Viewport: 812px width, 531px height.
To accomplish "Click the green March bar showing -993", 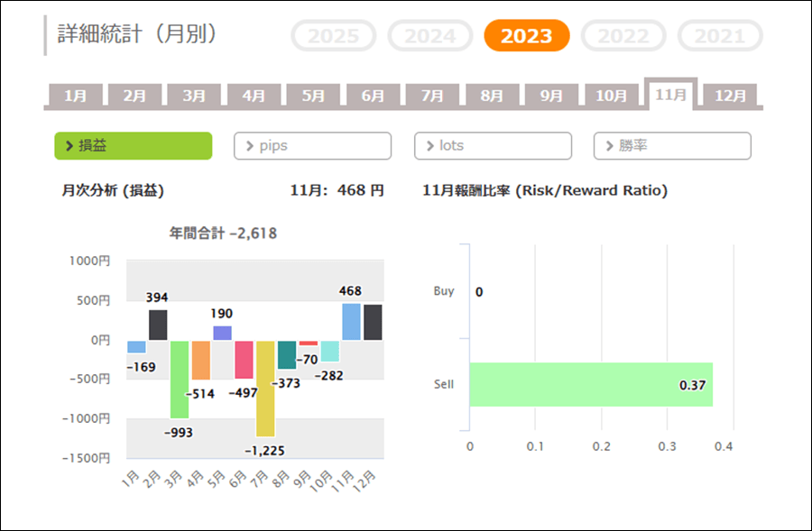I will click(180, 379).
